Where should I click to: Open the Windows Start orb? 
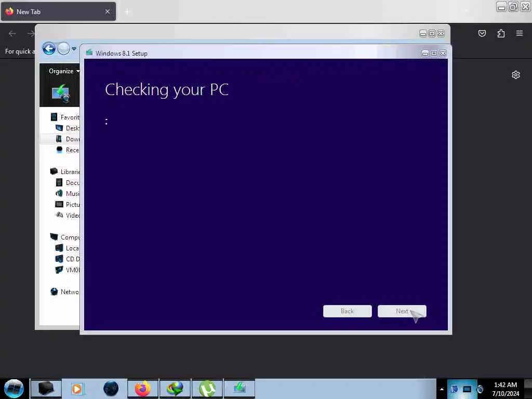click(x=14, y=389)
